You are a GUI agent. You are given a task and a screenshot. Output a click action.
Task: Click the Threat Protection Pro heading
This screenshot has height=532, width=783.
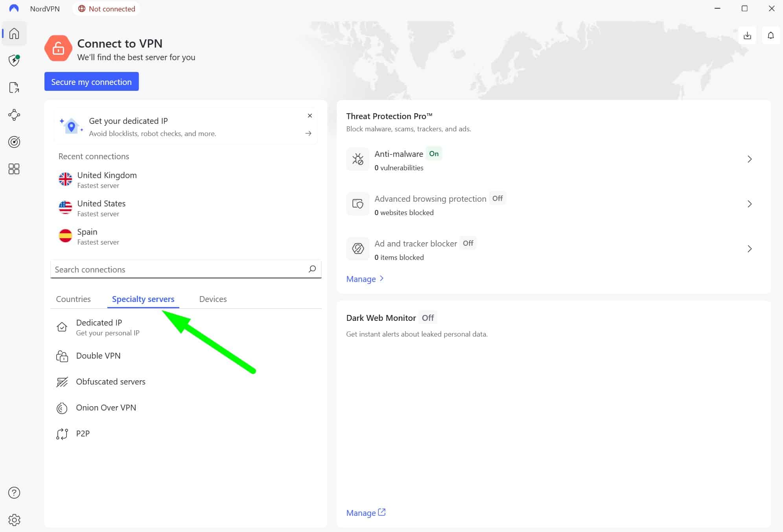389,116
